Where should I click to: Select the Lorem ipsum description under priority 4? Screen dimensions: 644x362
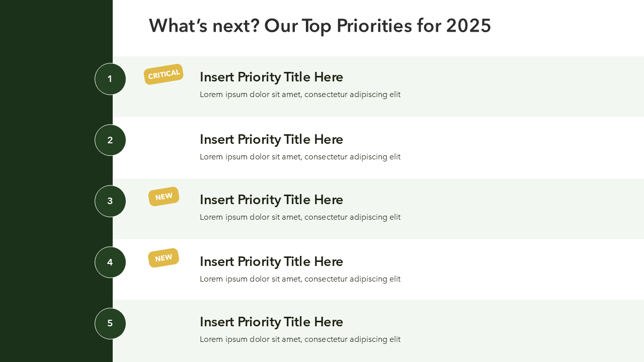point(300,279)
